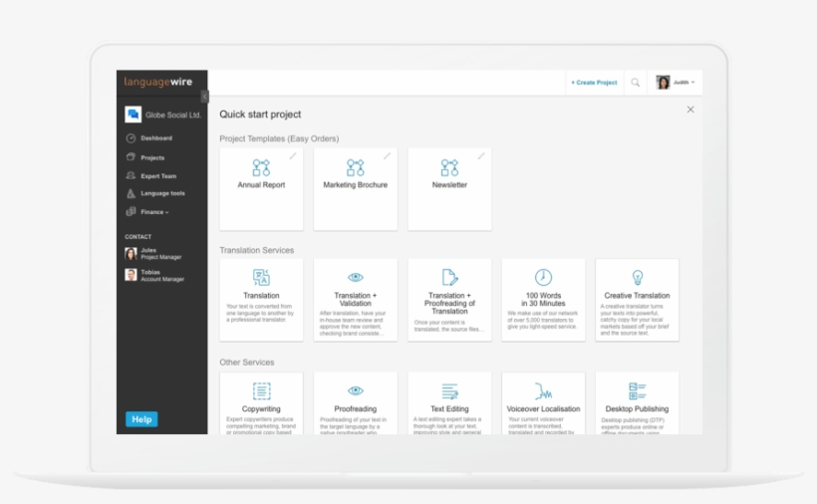Choose the 100 Words in 30 Minutes clock icon
Viewport: 817px width, 504px height.
543,277
